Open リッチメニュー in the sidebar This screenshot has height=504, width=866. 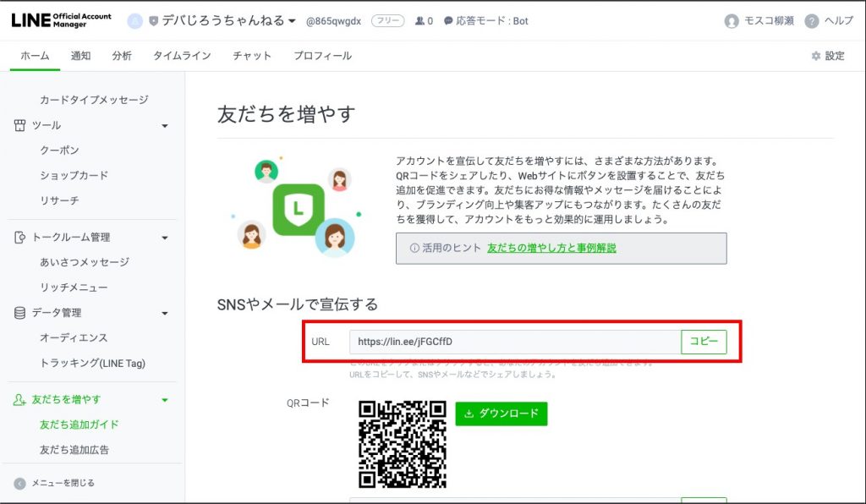pyautogui.click(x=74, y=288)
